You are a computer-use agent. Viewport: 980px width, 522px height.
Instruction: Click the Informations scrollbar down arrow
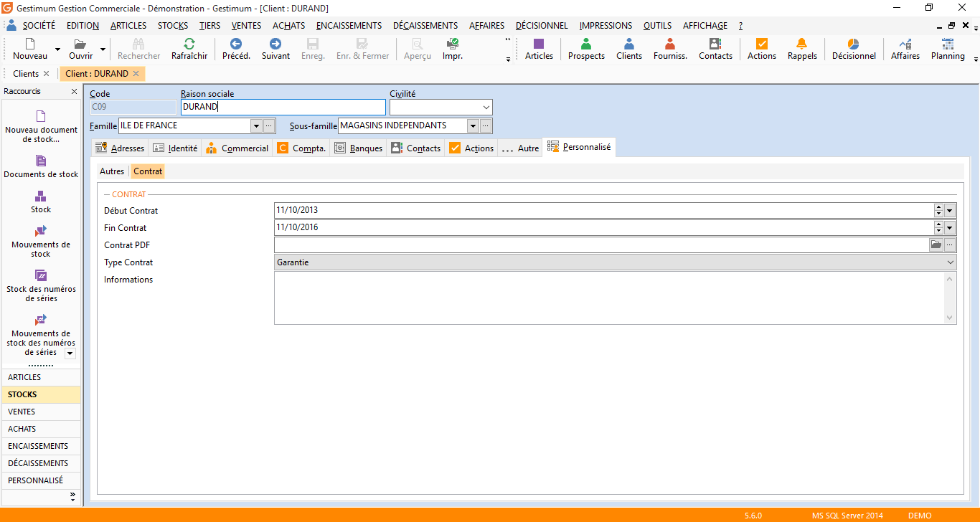point(951,318)
